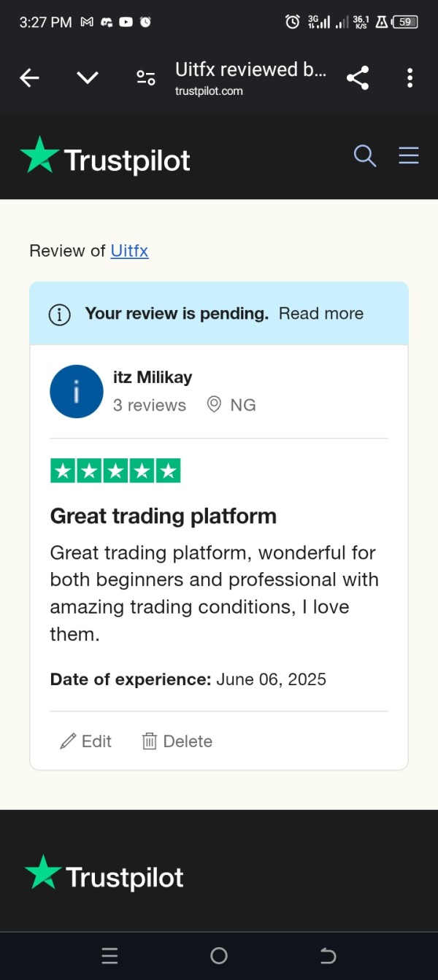The image size is (438, 980).
Task: Tap the share icon
Action: pos(358,78)
